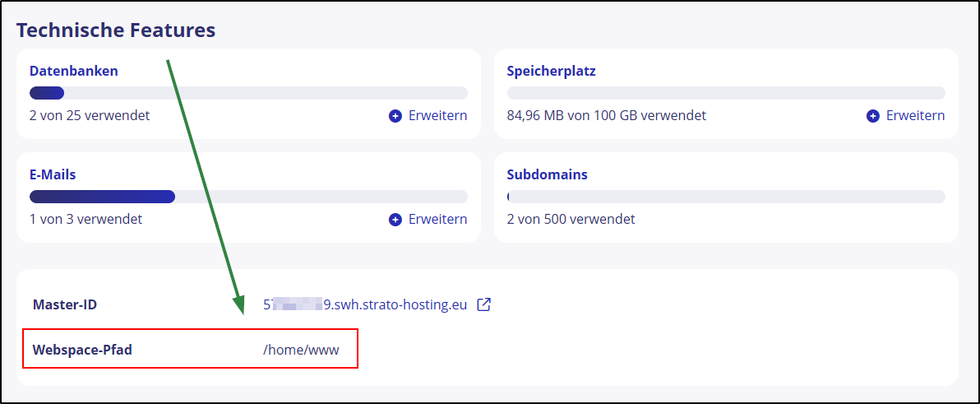
Task: Click the Subdomains usage progress bar
Action: (x=726, y=197)
